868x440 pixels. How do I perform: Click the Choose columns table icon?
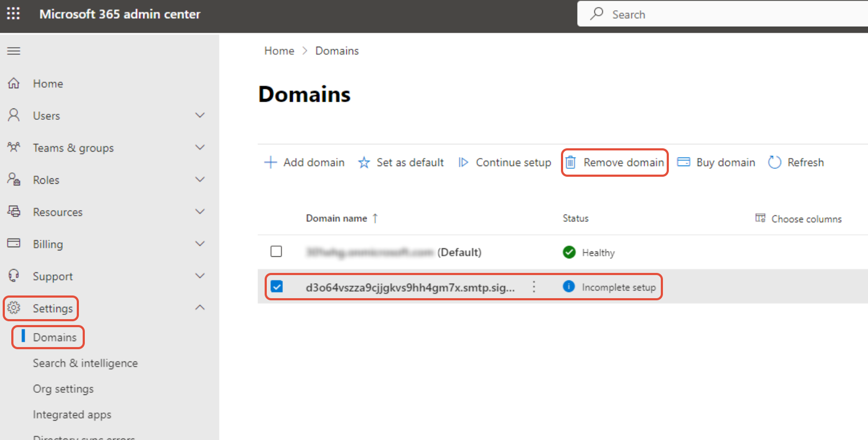coord(760,218)
